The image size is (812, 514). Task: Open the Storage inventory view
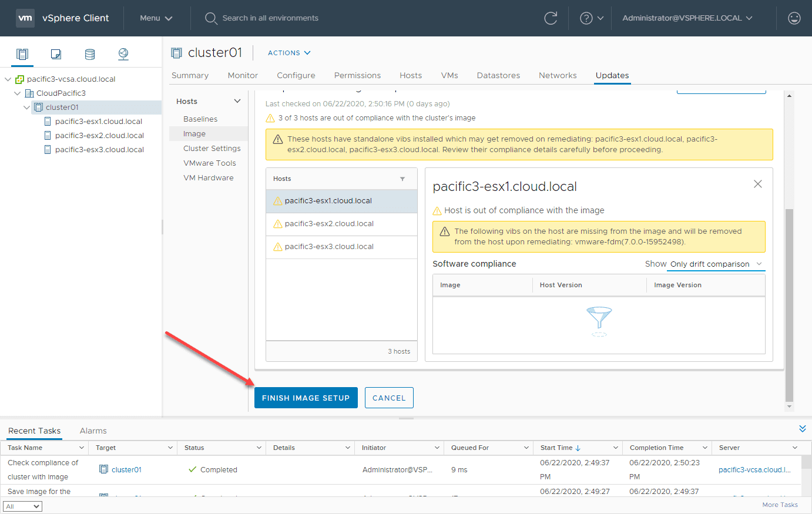pos(89,53)
